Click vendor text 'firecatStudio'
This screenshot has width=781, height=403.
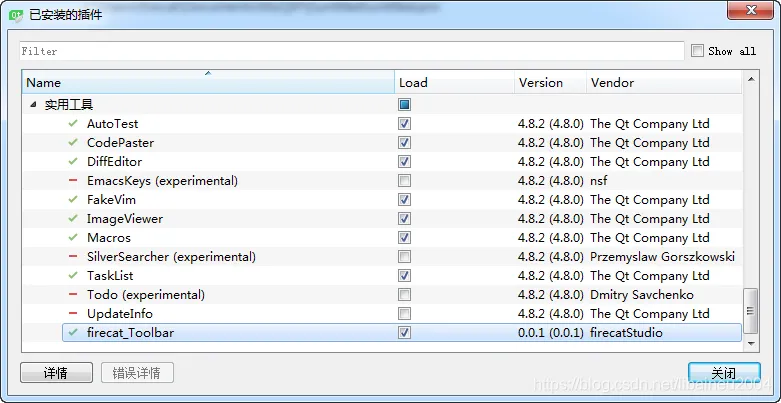[x=626, y=333]
